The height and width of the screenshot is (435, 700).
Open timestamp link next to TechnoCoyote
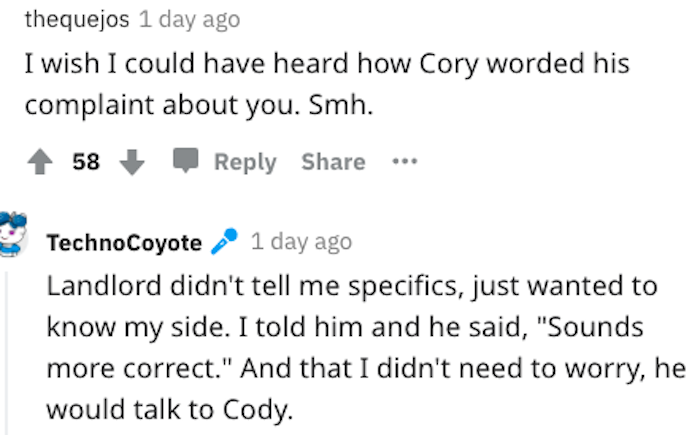(301, 242)
